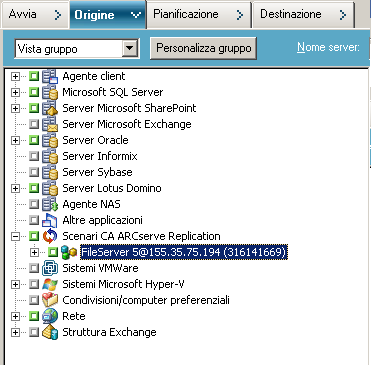Click the ARCserve Replication arrows icon

50,236
